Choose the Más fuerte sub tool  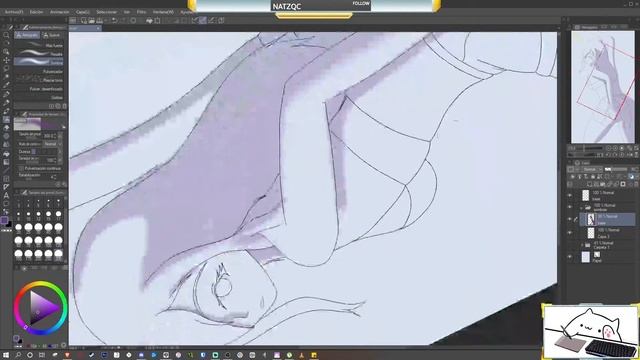[39, 45]
